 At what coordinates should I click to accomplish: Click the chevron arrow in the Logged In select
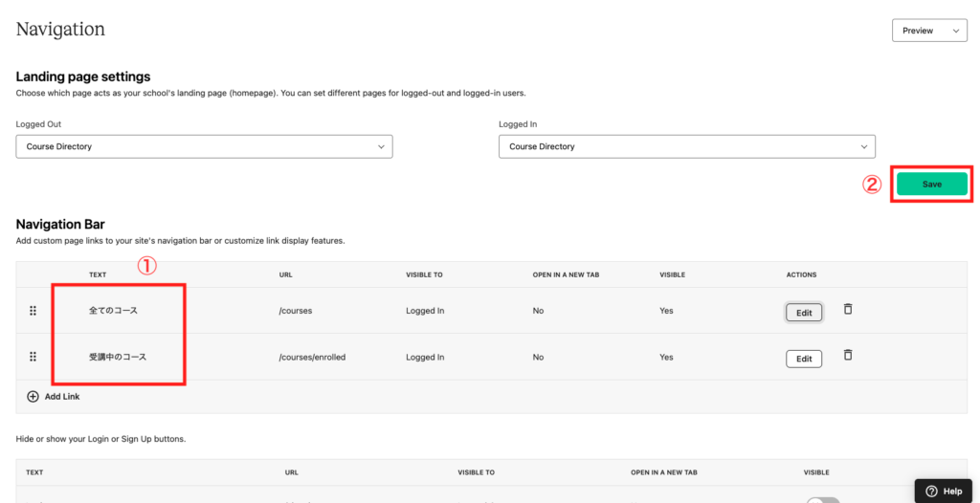[x=864, y=147]
